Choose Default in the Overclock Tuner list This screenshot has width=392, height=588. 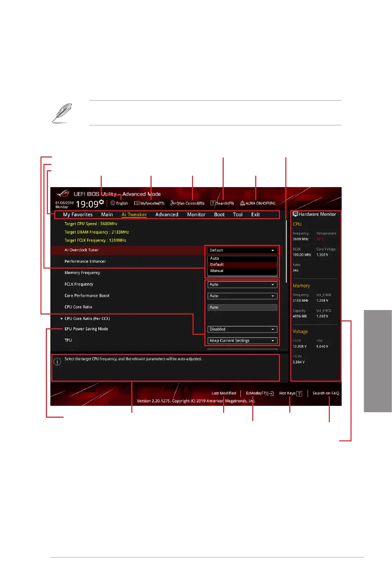242,264
